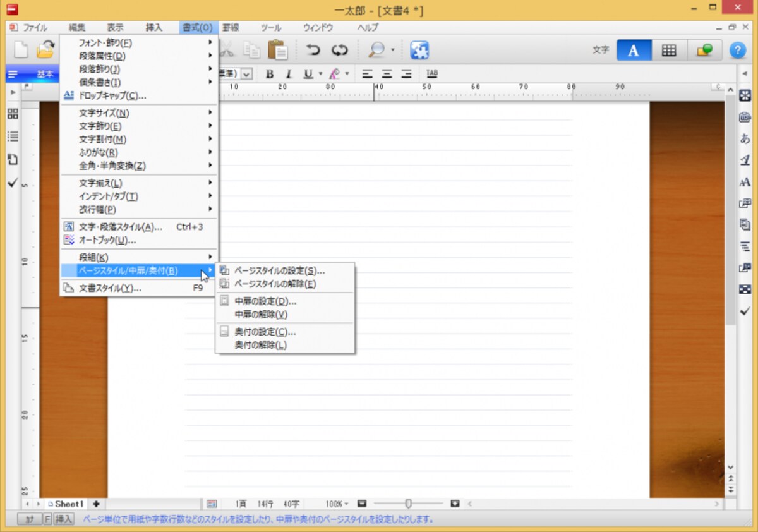Align text center
Image resolution: width=758 pixels, height=532 pixels.
click(387, 74)
